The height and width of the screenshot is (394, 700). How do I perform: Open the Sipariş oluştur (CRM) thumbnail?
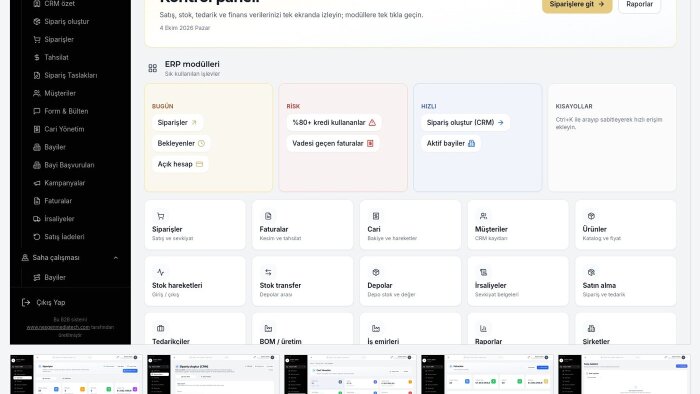click(x=213, y=374)
